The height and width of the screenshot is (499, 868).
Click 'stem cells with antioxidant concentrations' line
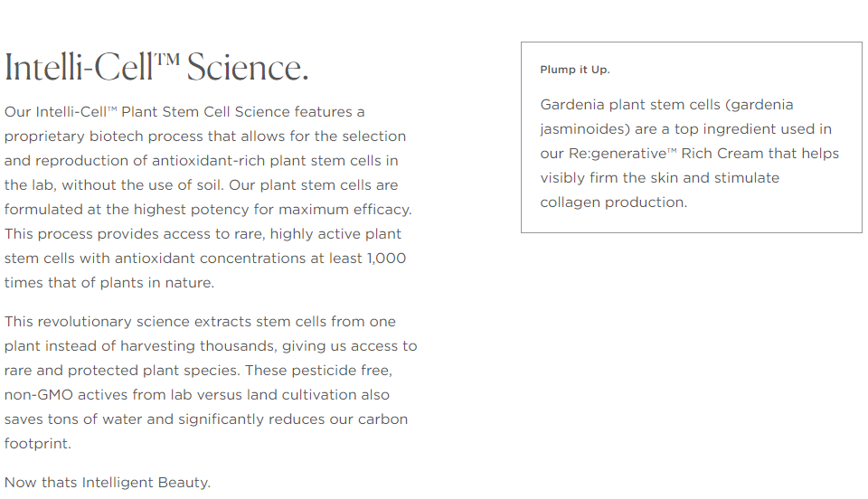(205, 258)
